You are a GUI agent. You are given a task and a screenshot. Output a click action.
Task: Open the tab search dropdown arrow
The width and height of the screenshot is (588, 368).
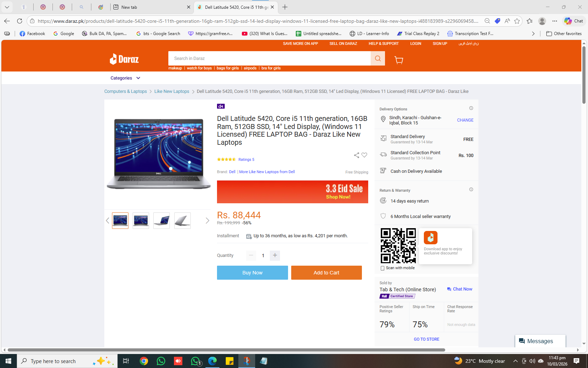point(7,7)
